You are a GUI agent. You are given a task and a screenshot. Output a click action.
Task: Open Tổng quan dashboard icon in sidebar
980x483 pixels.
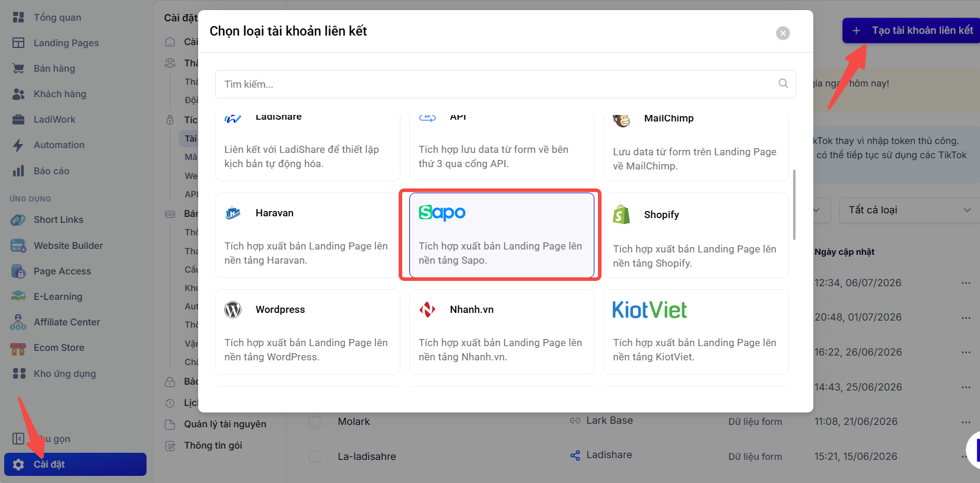pyautogui.click(x=18, y=17)
